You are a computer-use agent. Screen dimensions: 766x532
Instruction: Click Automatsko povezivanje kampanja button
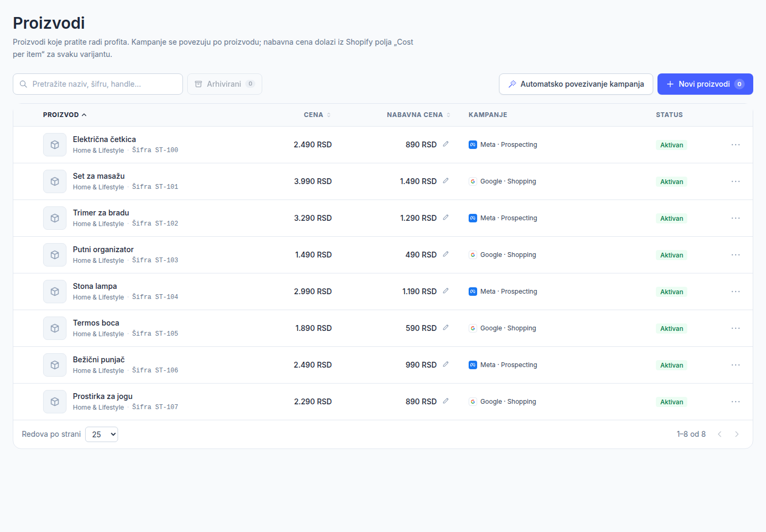click(x=576, y=84)
